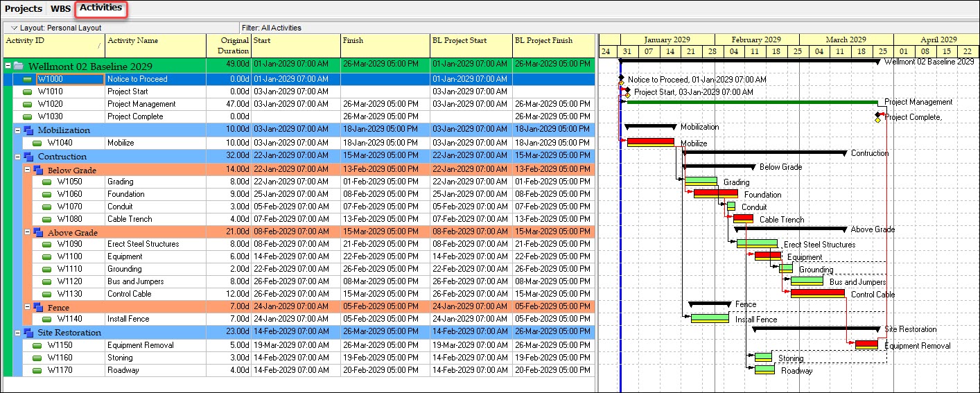Select the green Project Management Gantt bar
Image resolution: width=980 pixels, height=393 pixels.
pos(752,103)
